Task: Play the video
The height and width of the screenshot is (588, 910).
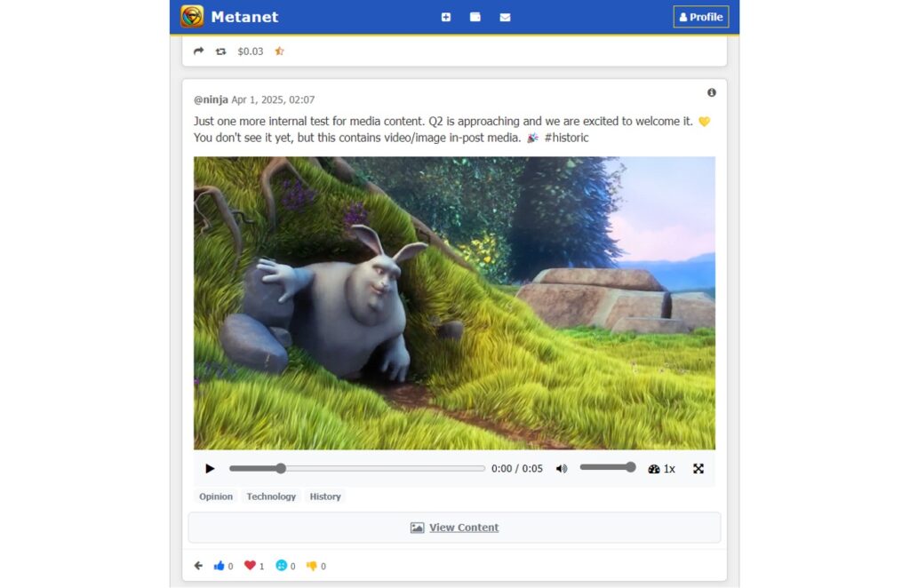Action: click(210, 469)
